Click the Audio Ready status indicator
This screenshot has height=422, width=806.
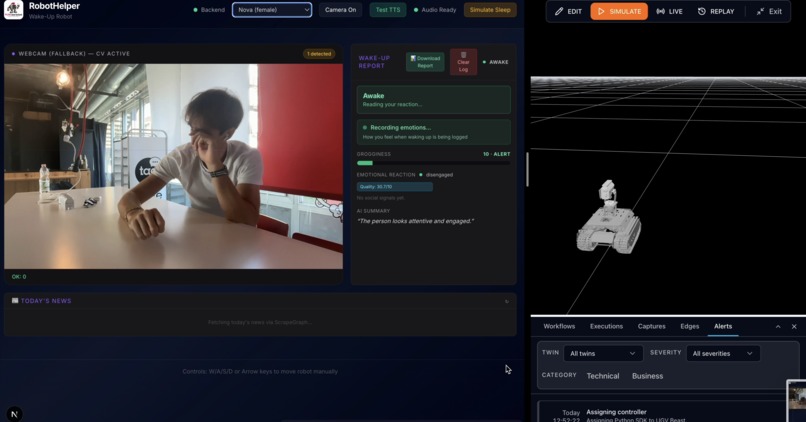[x=435, y=10]
